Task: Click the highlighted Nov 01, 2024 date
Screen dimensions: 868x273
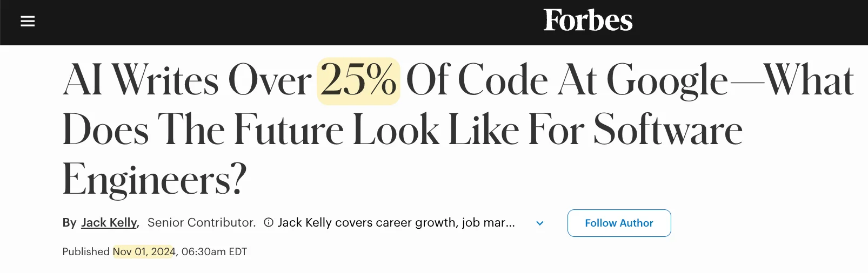Action: [144, 251]
